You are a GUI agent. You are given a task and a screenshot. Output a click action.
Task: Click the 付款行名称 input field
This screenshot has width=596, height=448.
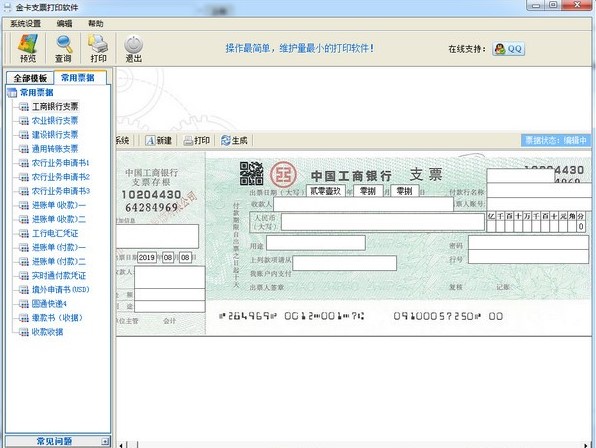(x=539, y=190)
